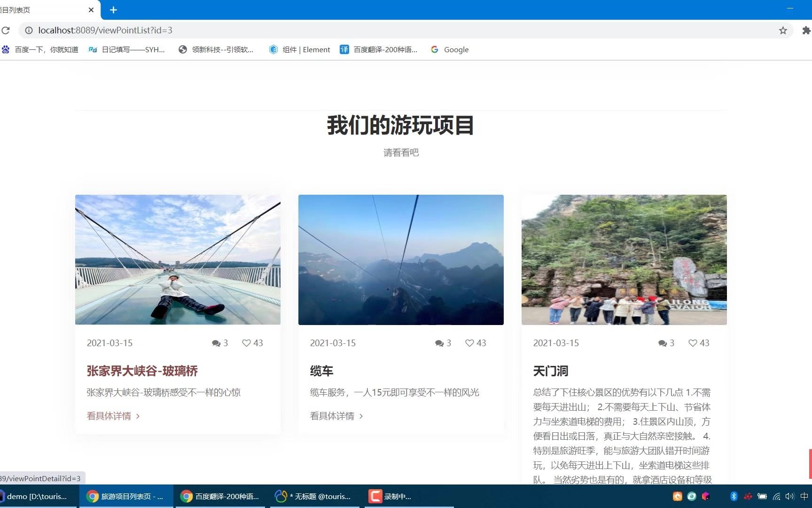
Task: Open the 张家界大峡谷-玻璃桥 title link
Action: click(142, 371)
